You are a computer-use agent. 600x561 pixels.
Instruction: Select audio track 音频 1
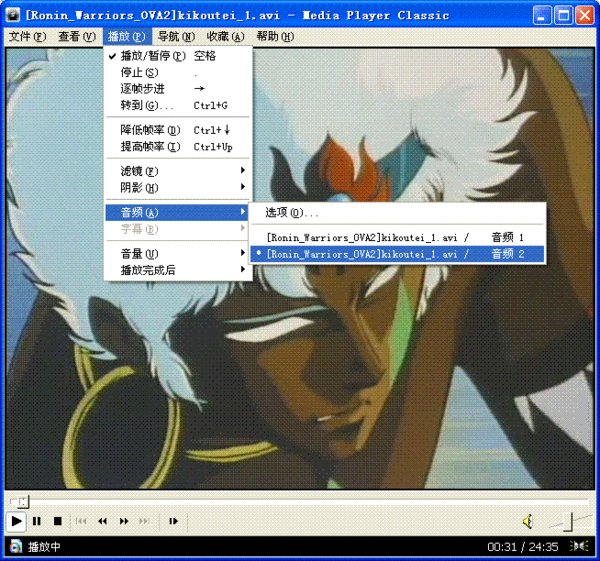tap(397, 237)
